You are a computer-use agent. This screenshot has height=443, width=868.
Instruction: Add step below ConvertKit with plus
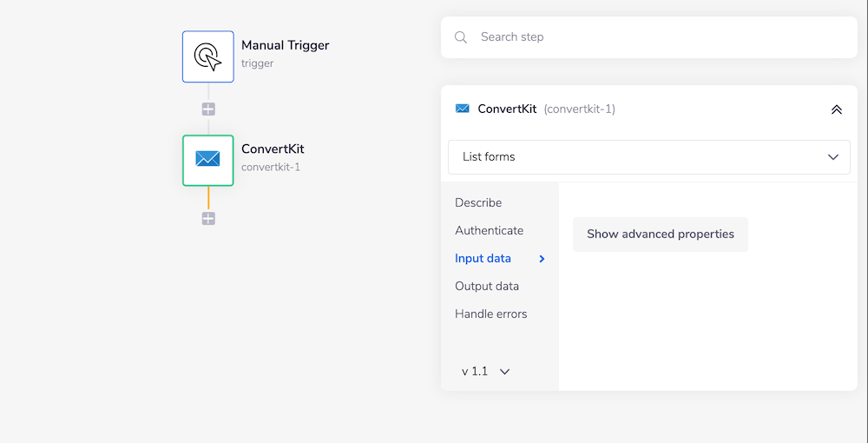pos(208,219)
